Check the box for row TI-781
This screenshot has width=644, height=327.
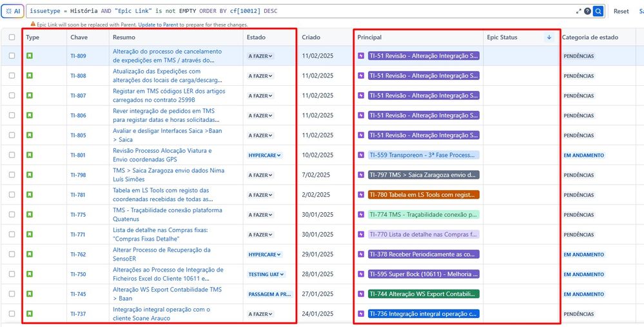tap(12, 194)
